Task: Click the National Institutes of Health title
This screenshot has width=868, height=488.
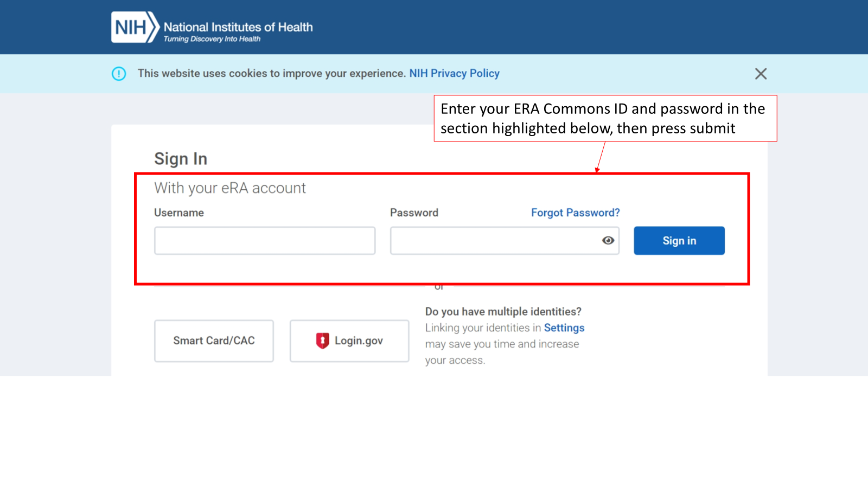Action: click(x=238, y=27)
